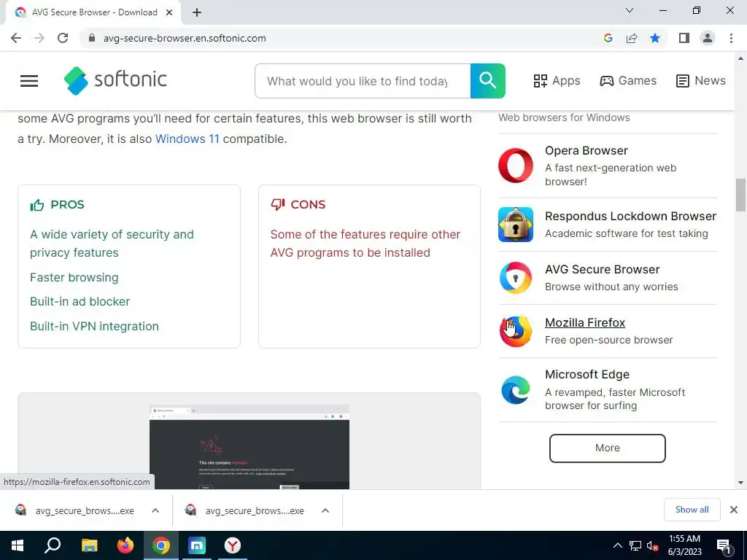This screenshot has height=560, width=747.
Task: Open the browser side panel
Action: point(684,38)
